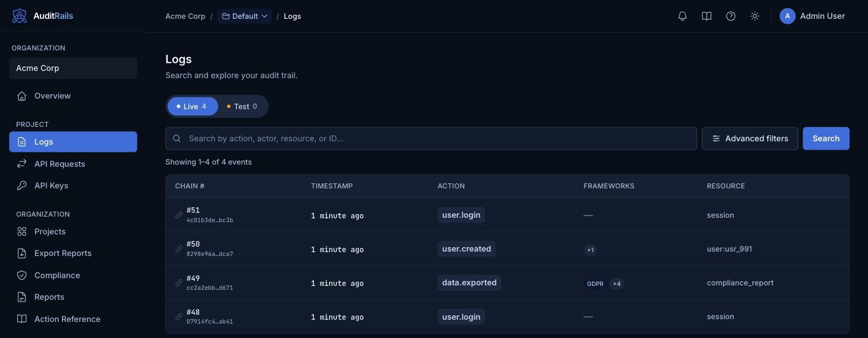Click the Search button

[826, 139]
